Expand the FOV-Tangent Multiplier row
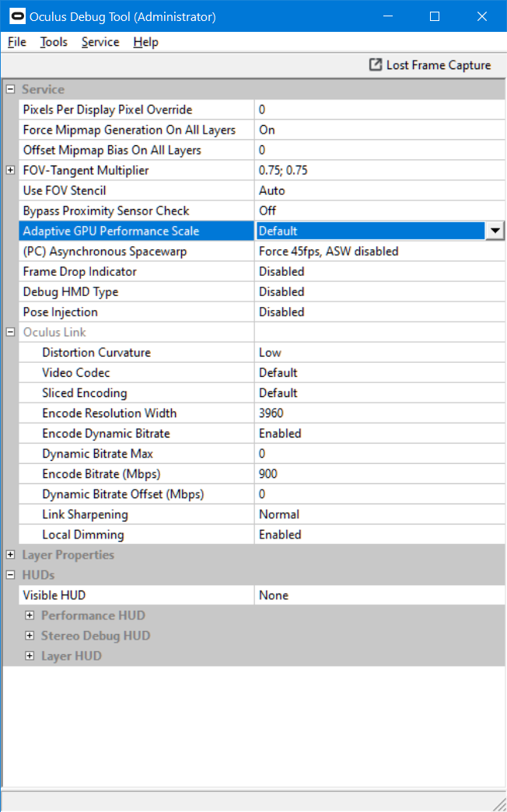The height and width of the screenshot is (812, 507). (x=10, y=170)
